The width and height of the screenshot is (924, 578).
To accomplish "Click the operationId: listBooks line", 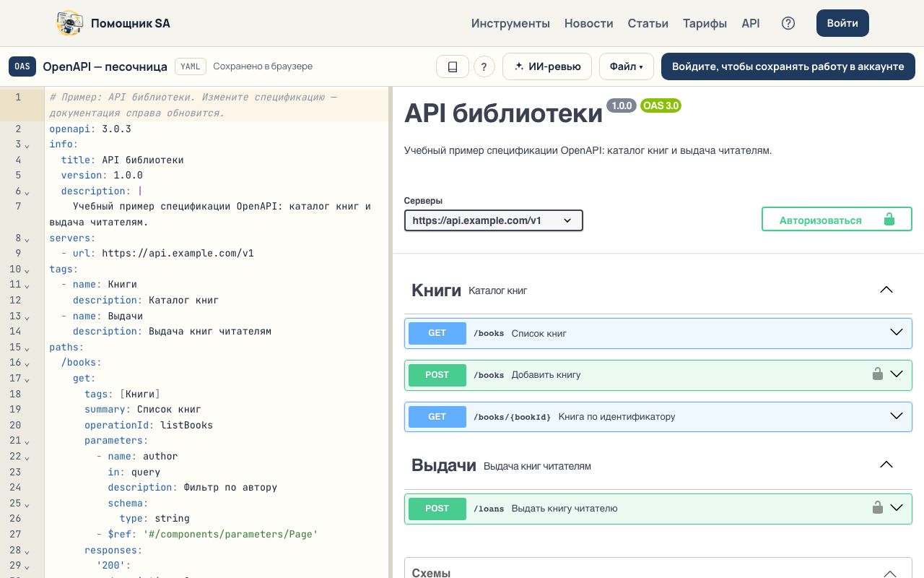I will click(x=149, y=425).
